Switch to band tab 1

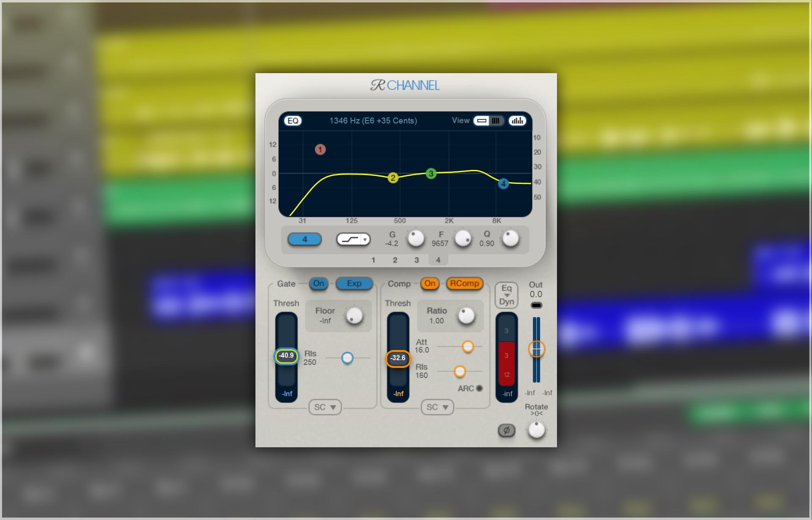point(373,260)
